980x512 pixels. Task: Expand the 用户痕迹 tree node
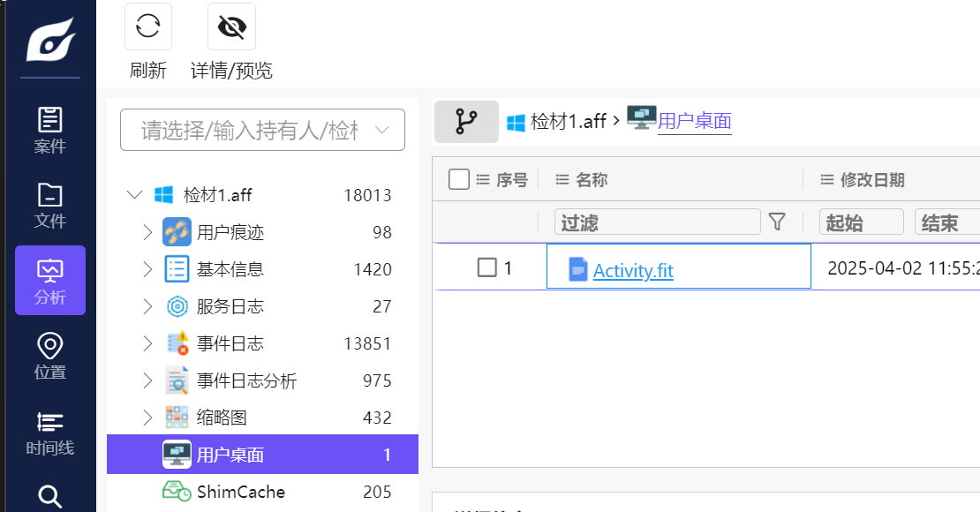point(147,232)
